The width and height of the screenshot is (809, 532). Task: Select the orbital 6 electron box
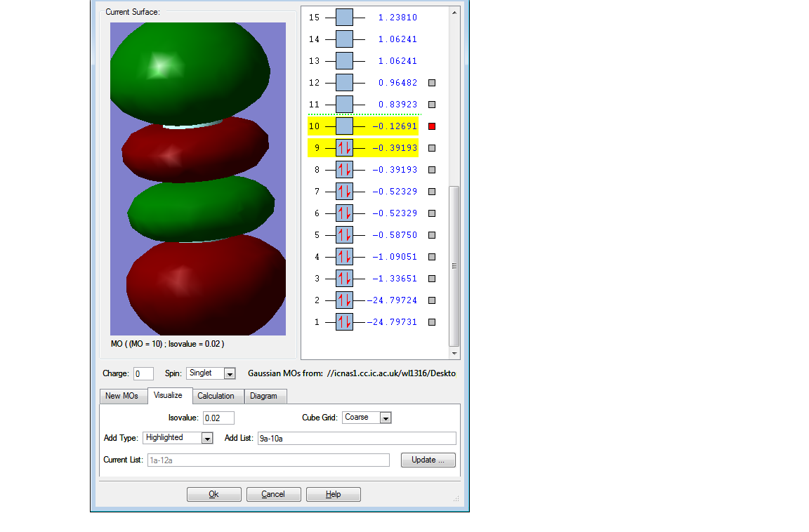[344, 213]
